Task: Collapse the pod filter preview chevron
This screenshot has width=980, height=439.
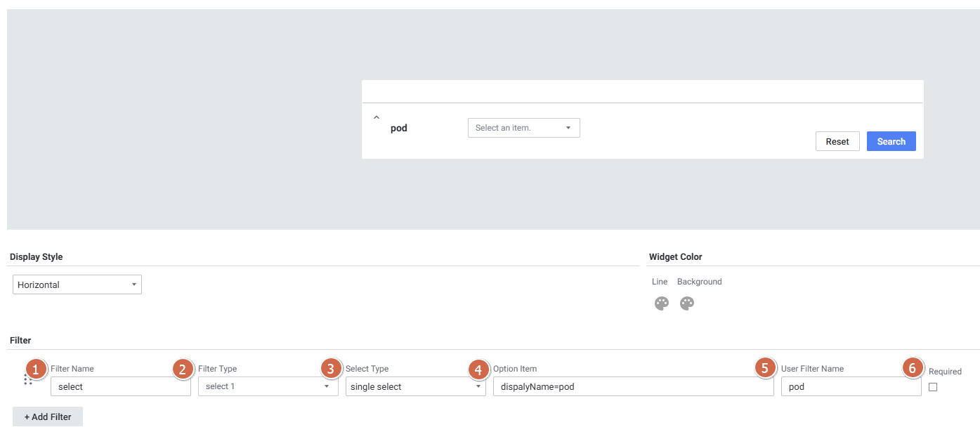Action: pos(376,117)
